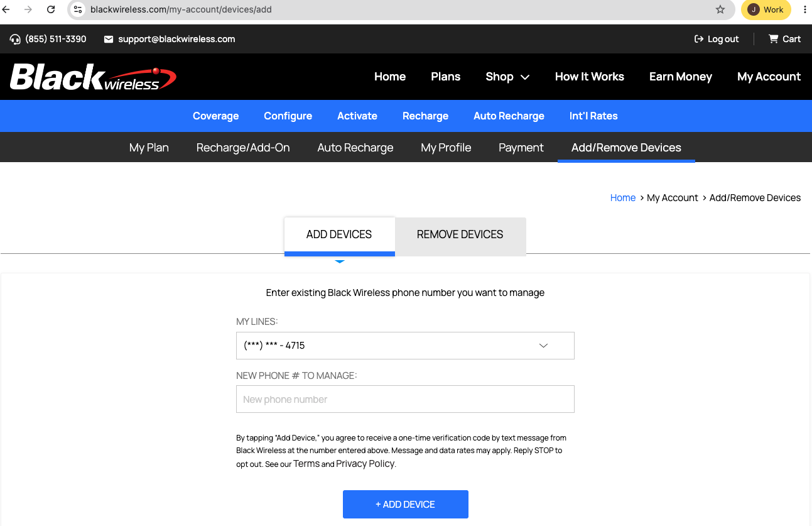Viewport: 812px width, 526px height.
Task: Log out of the account
Action: [x=723, y=39]
